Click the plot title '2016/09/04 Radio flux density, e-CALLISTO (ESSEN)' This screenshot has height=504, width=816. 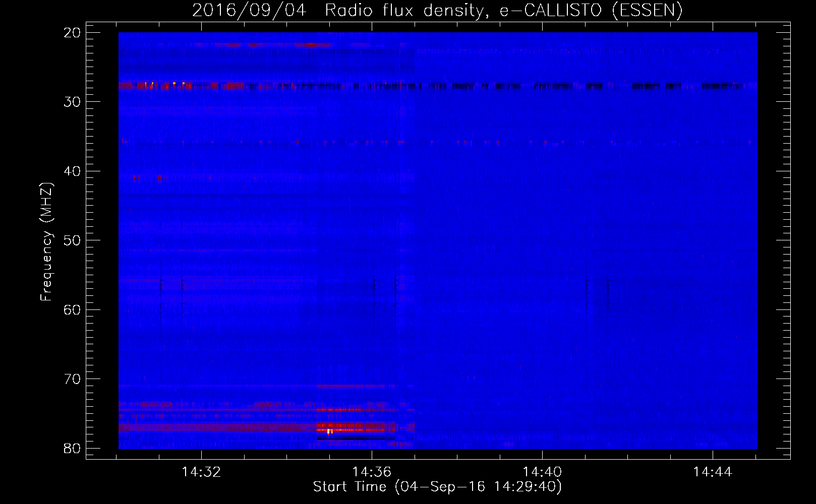[x=437, y=10]
